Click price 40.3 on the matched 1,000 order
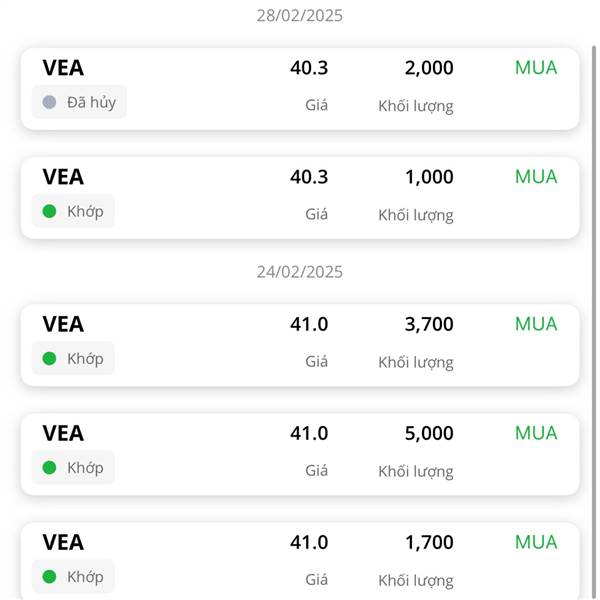This screenshot has height=600, width=600. pos(309,177)
